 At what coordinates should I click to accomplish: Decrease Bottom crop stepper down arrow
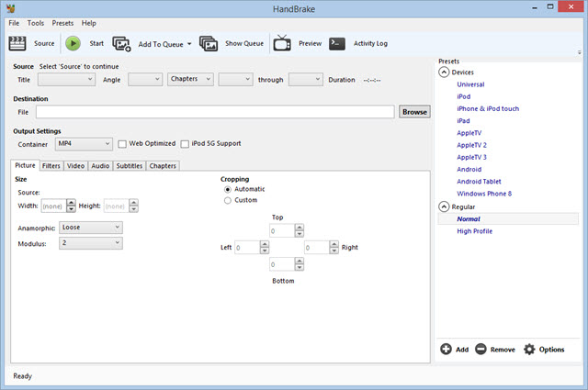tap(299, 267)
